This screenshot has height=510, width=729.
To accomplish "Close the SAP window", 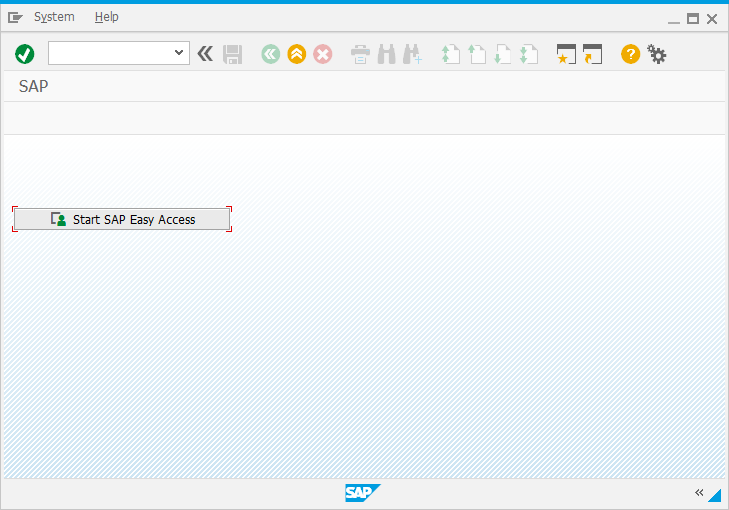I will [712, 19].
